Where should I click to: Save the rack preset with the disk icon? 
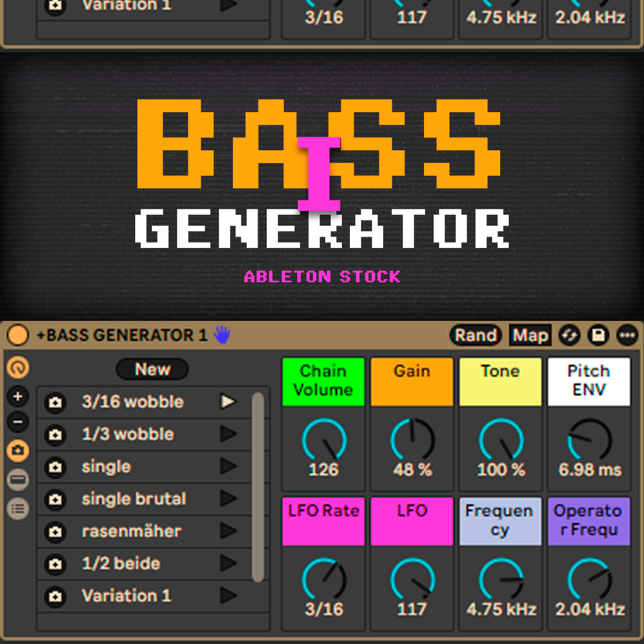598,335
